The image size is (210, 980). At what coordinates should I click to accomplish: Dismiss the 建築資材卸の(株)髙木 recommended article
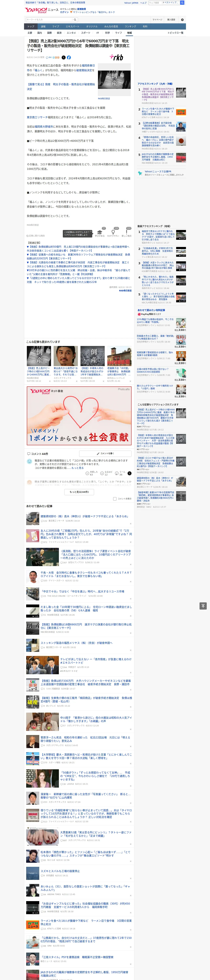tap(131, 524)
